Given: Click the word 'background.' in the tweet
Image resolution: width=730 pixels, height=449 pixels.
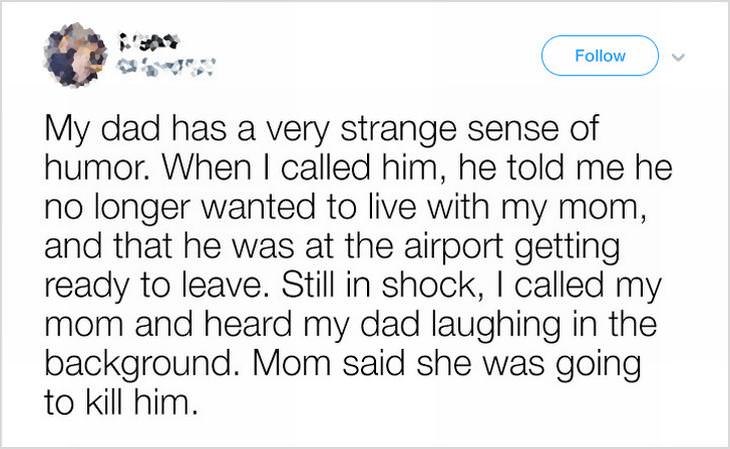Looking at the screenshot, I should tap(138, 365).
